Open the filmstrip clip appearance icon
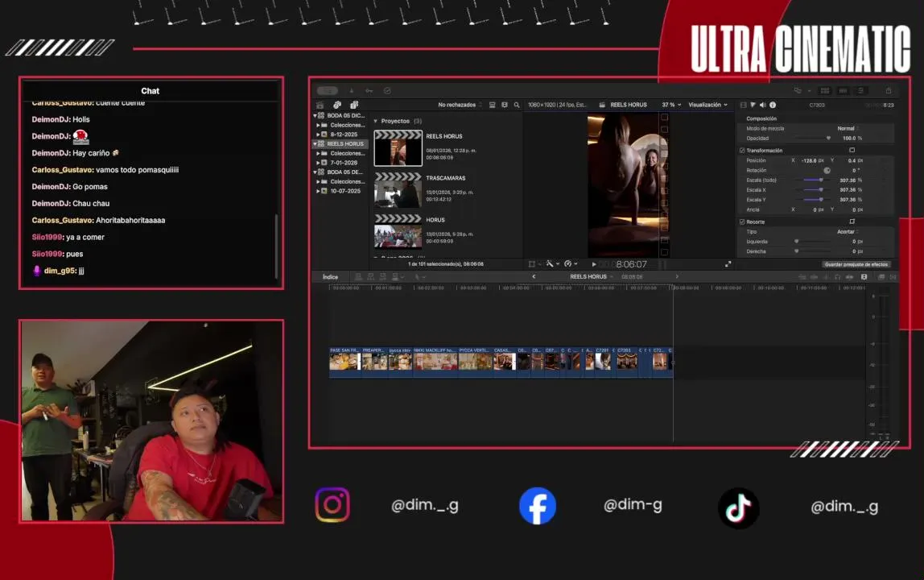Image resolution: width=924 pixels, height=580 pixels. (505, 105)
